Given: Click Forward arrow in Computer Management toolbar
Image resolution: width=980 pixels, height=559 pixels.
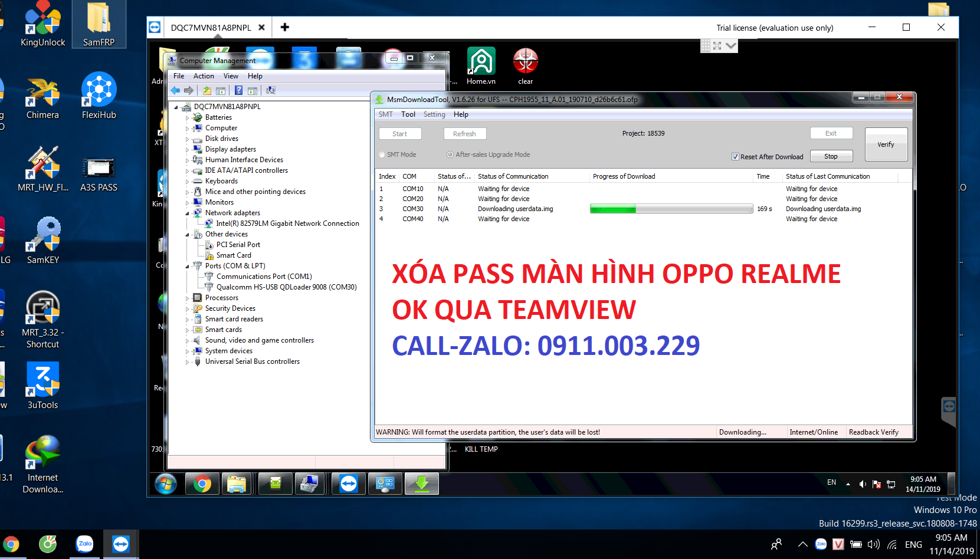Looking at the screenshot, I should tap(189, 90).
